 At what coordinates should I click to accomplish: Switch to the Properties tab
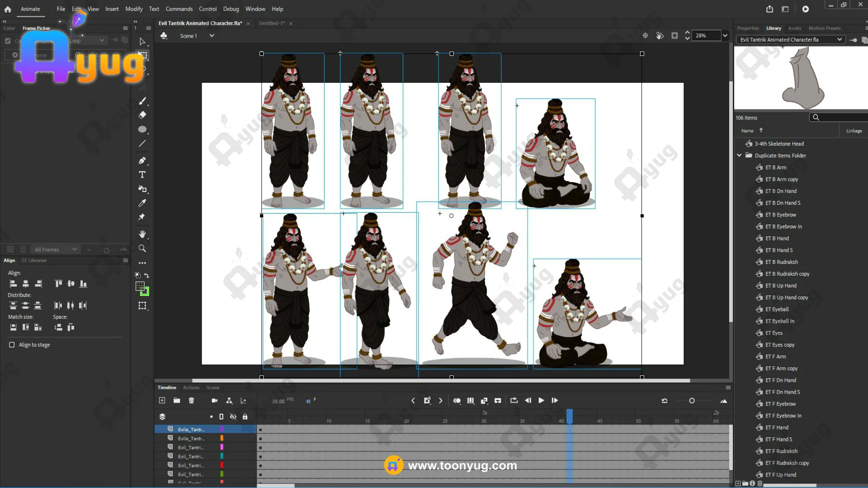(748, 28)
